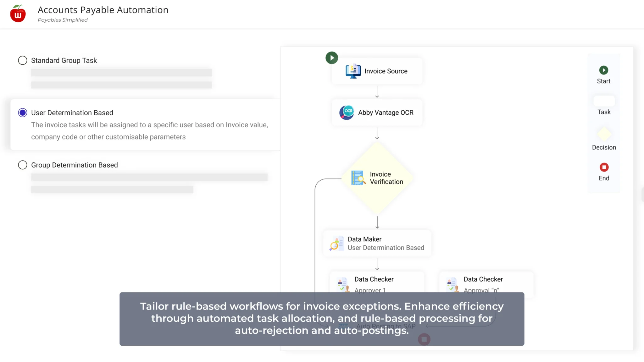
Task: Click the Decision diamond shape in palette
Action: click(604, 134)
